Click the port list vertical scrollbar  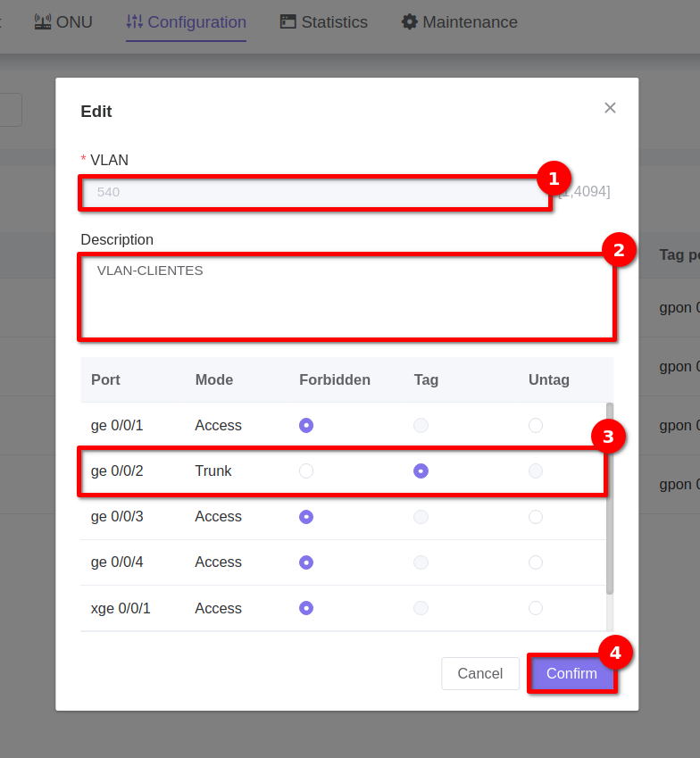pos(610,498)
